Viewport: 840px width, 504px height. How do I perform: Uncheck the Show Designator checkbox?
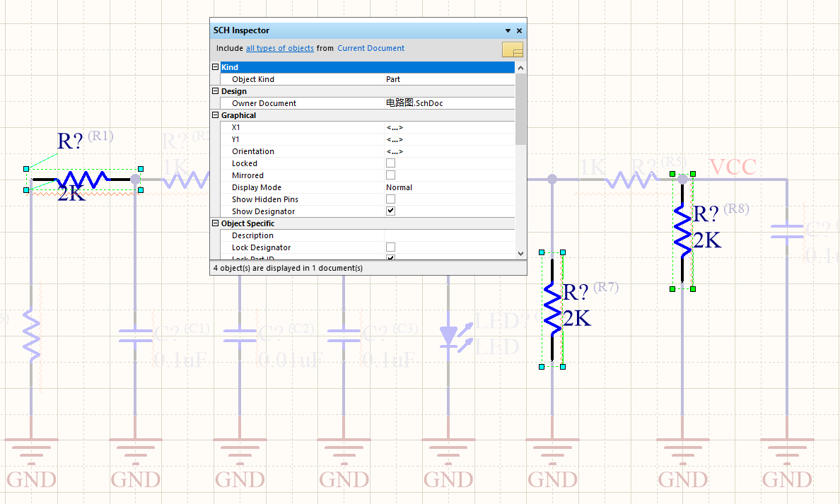(390, 211)
